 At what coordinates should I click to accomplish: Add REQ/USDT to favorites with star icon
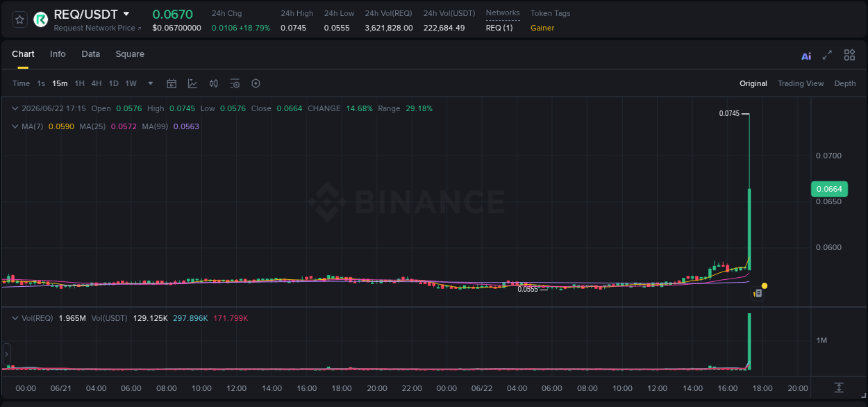point(19,19)
